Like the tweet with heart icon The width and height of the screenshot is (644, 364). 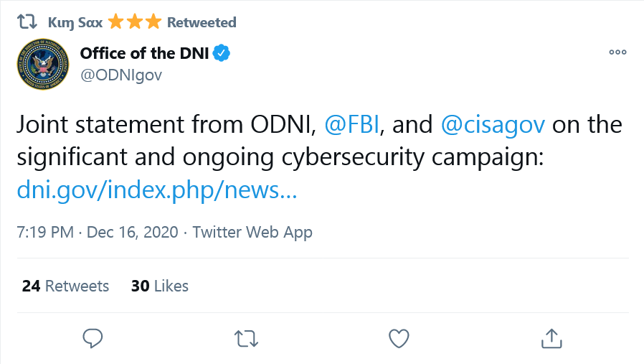tap(399, 338)
